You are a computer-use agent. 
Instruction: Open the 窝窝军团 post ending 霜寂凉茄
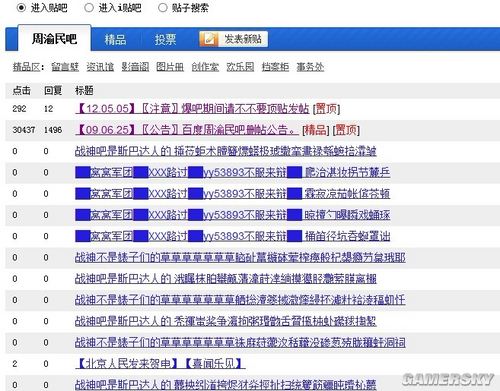[233, 193]
